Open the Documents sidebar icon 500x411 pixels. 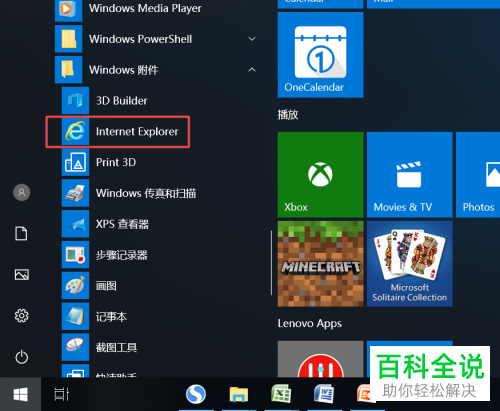click(x=21, y=233)
